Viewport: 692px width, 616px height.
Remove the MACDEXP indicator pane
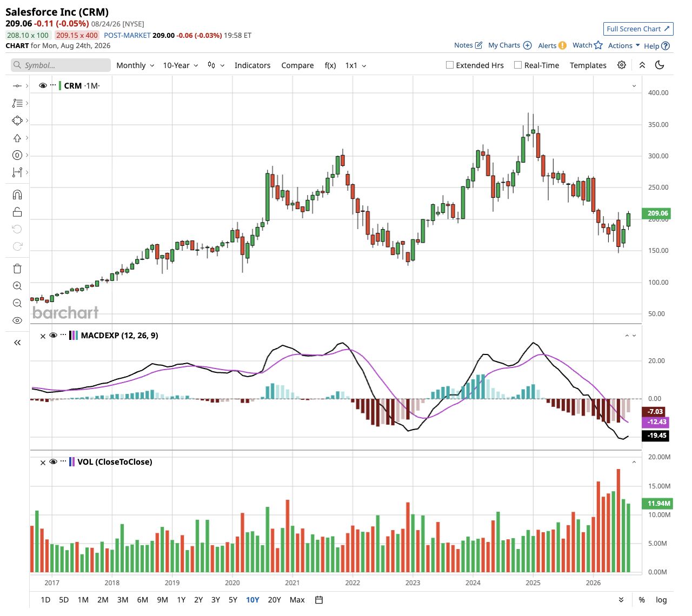[x=43, y=336]
